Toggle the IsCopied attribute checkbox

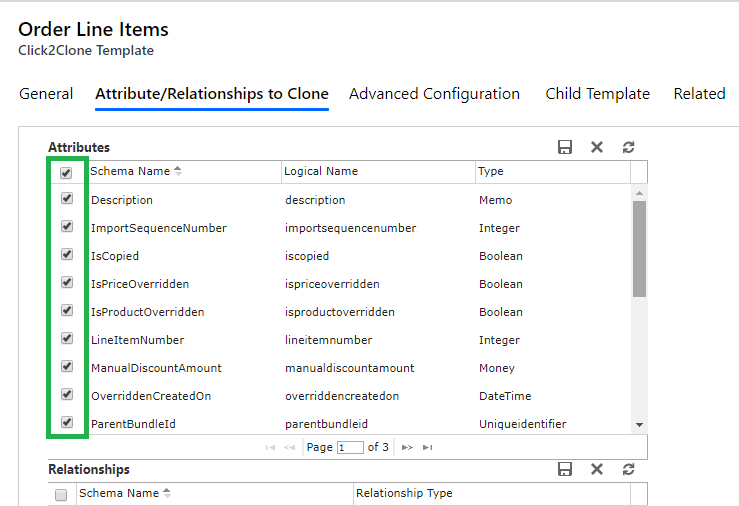pyautogui.click(x=67, y=255)
